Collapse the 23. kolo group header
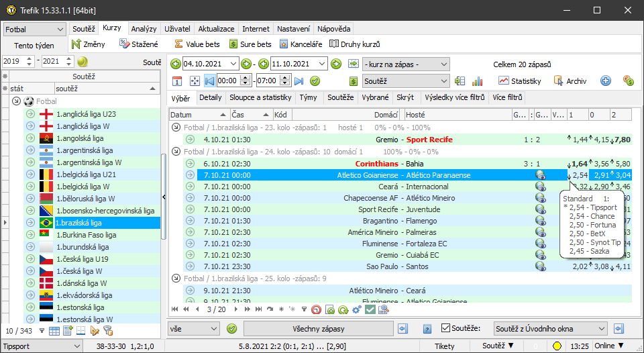 tap(176, 128)
